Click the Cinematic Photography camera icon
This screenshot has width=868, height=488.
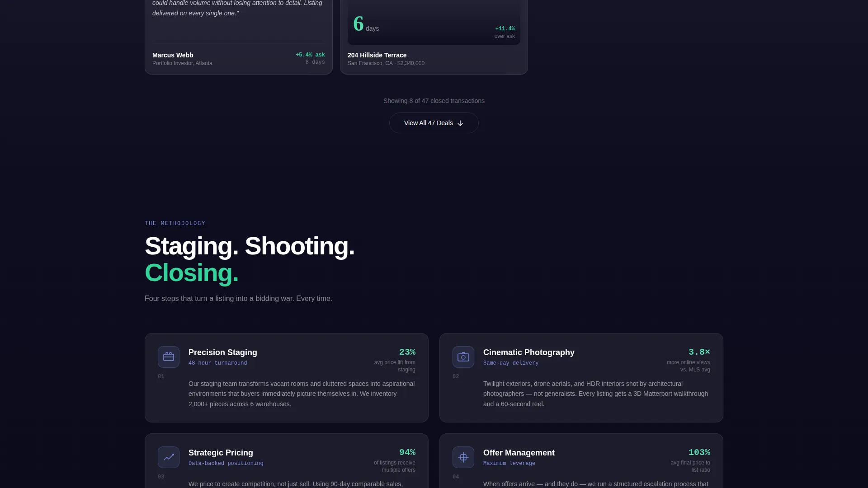463,357
